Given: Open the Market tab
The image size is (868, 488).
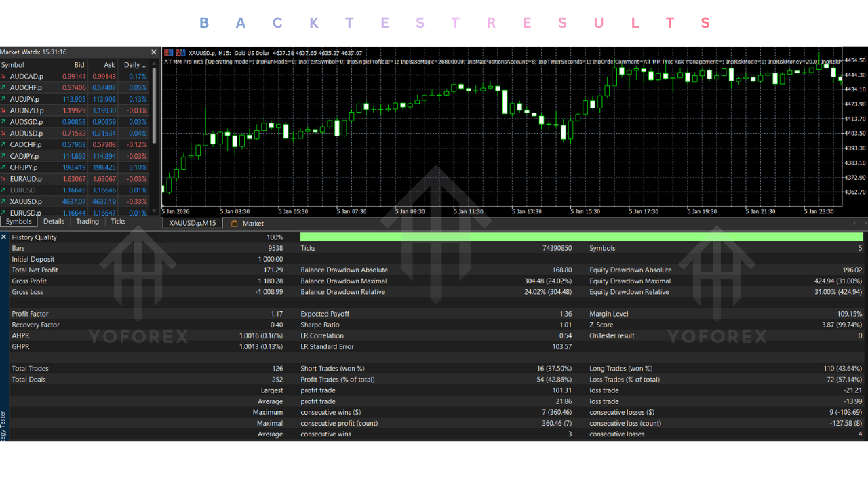Looking at the screenshot, I should pyautogui.click(x=248, y=223).
